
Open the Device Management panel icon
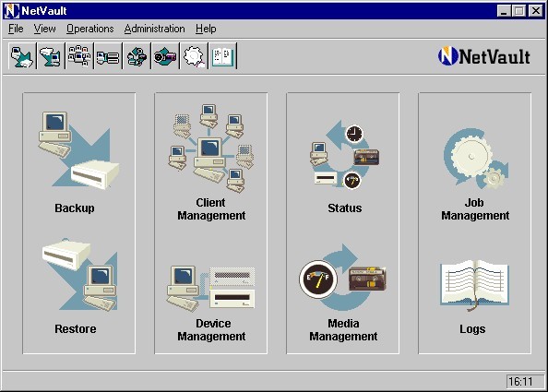tap(210, 287)
